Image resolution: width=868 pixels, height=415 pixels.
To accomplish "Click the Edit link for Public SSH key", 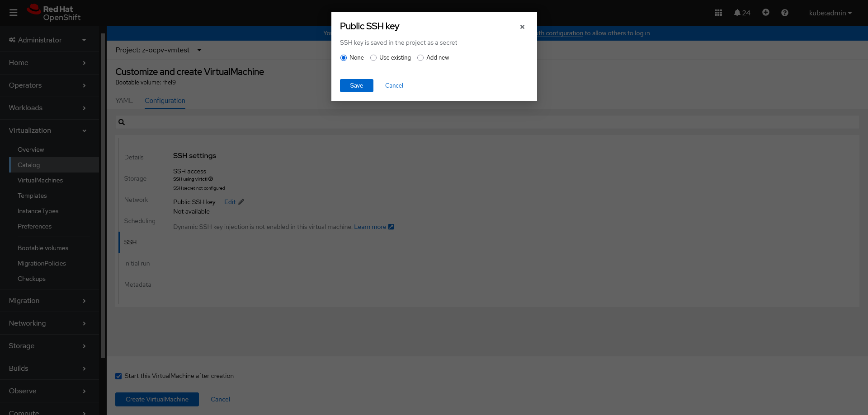I will [x=230, y=202].
